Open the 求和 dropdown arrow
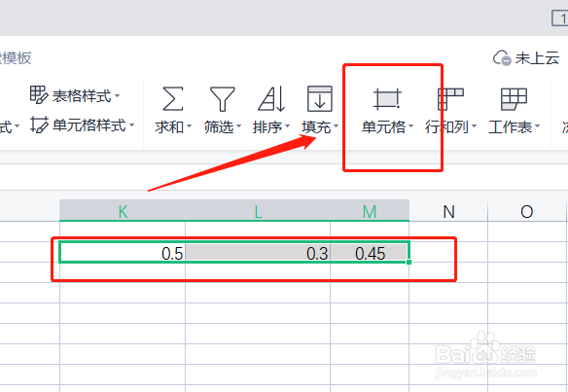568x392 pixels. [x=189, y=127]
